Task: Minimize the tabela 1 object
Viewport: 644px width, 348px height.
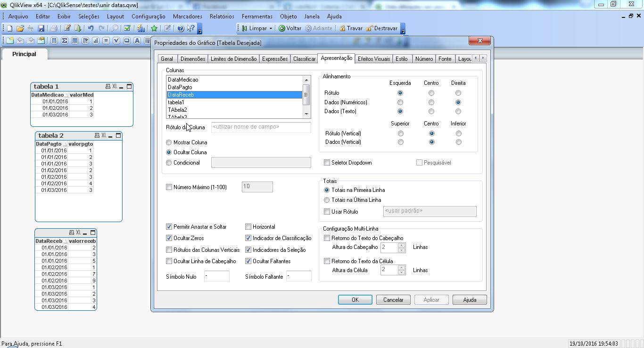Action: pos(121,87)
